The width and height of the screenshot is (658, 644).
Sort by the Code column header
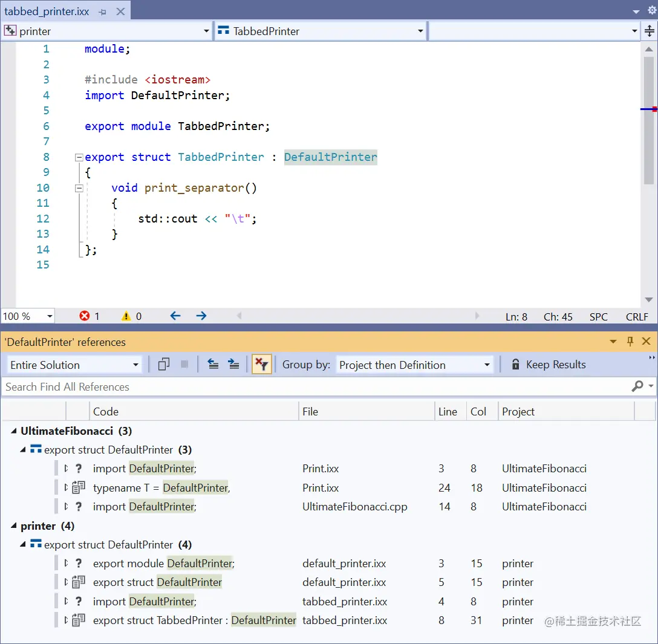pos(194,412)
